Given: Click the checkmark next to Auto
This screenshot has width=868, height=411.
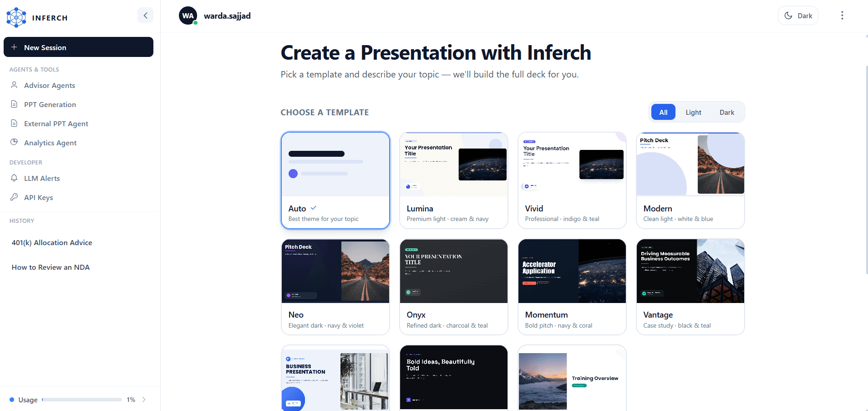Looking at the screenshot, I should [314, 208].
